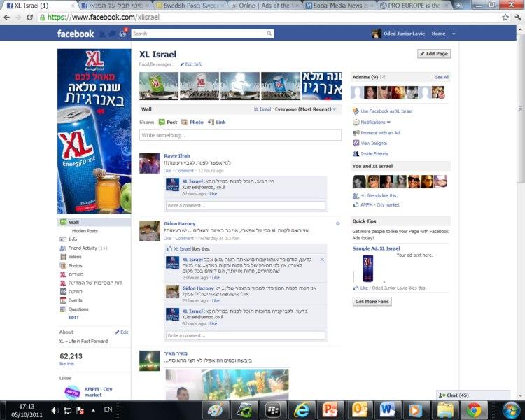Select Link share option
This screenshot has width=525, height=420.
point(216,122)
